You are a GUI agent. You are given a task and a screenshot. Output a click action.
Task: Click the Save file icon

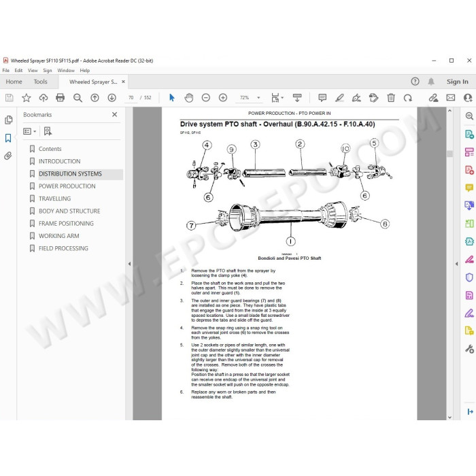[x=10, y=98]
